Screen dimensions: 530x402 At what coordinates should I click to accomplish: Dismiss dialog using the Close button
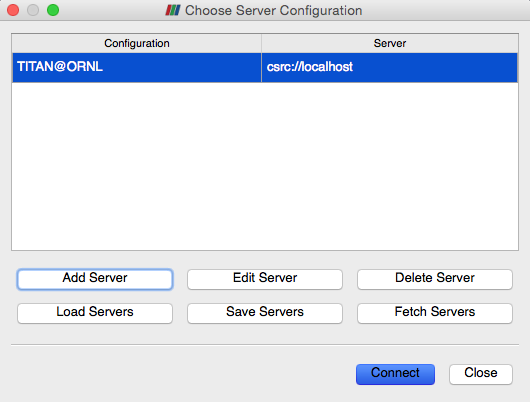[x=481, y=374]
